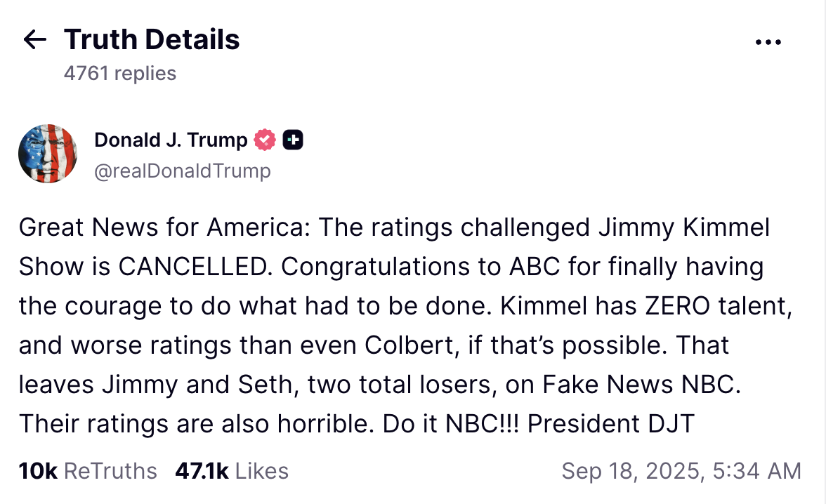
Task: Navigate back using the arrow icon
Action: point(33,40)
